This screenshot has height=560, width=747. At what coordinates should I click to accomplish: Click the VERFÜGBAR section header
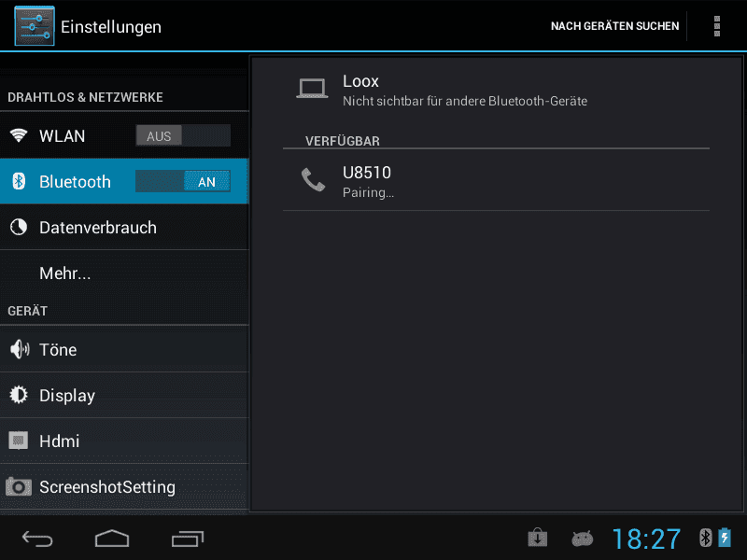point(343,141)
